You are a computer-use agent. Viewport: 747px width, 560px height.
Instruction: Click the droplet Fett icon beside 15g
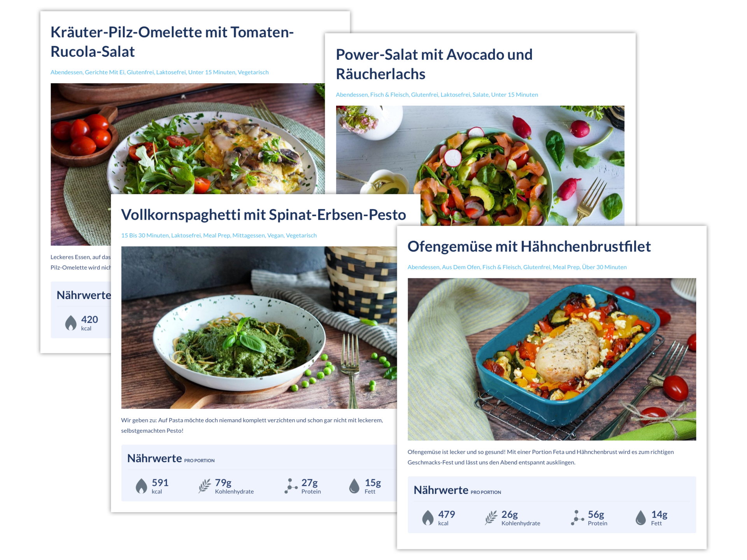point(354,486)
